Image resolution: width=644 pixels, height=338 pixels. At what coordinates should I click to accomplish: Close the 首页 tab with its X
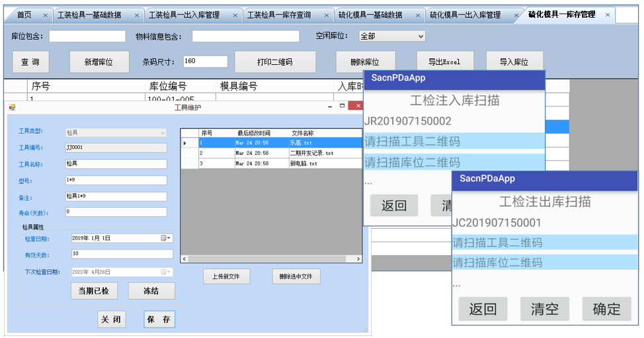[45, 16]
